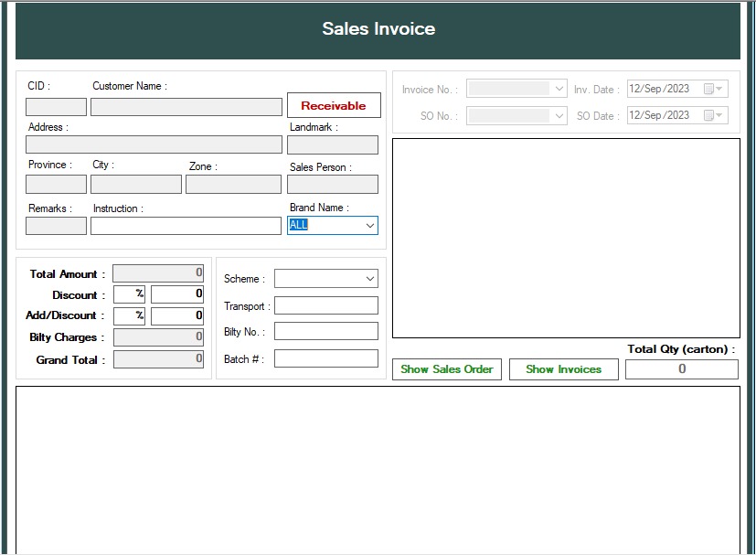Expand the Brand Name dropdown
This screenshot has height=555, width=756.
[x=369, y=225]
